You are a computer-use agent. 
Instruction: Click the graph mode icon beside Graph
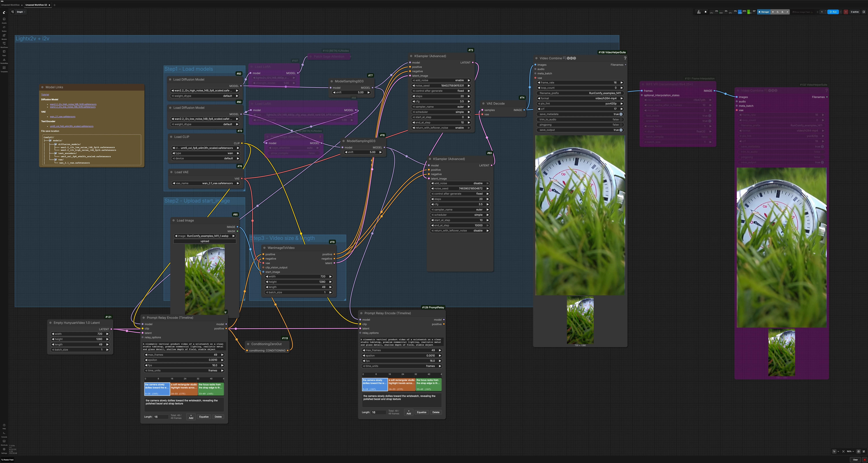click(x=13, y=12)
